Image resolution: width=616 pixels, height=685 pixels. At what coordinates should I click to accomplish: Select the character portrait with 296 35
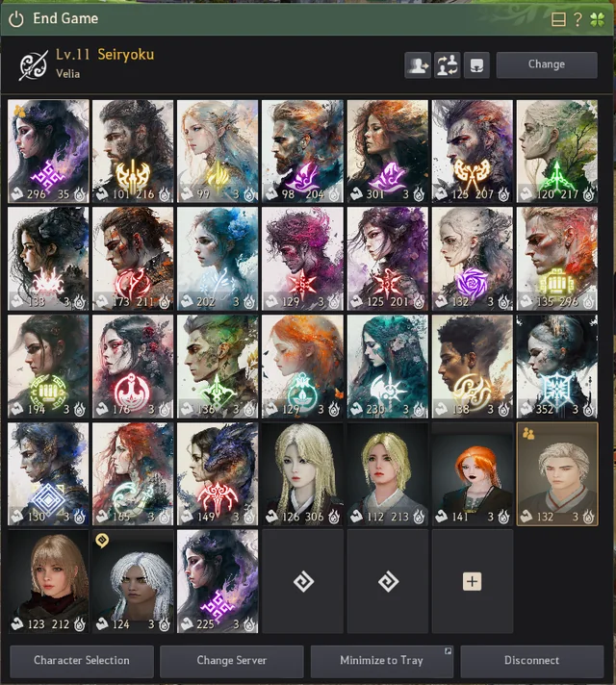click(48, 151)
